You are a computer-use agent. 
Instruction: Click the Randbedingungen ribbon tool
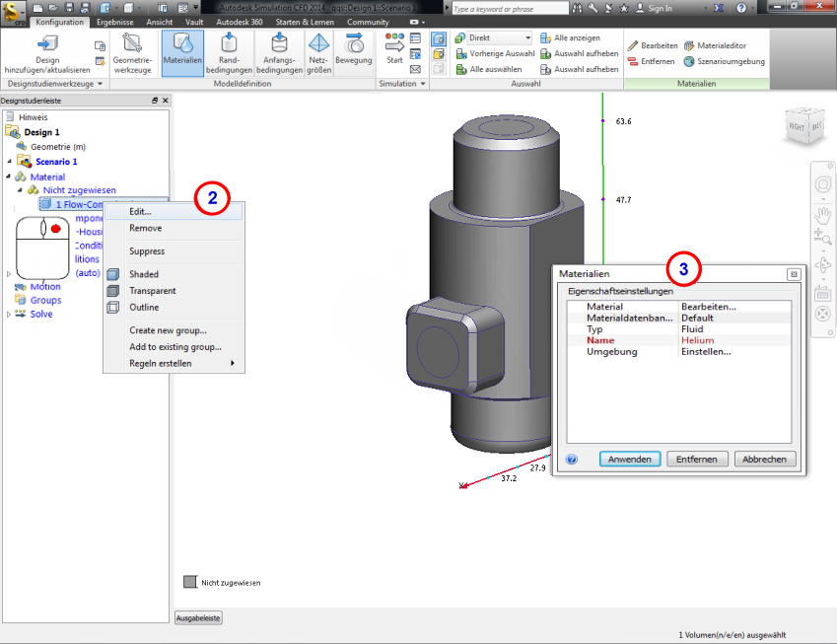coord(229,53)
